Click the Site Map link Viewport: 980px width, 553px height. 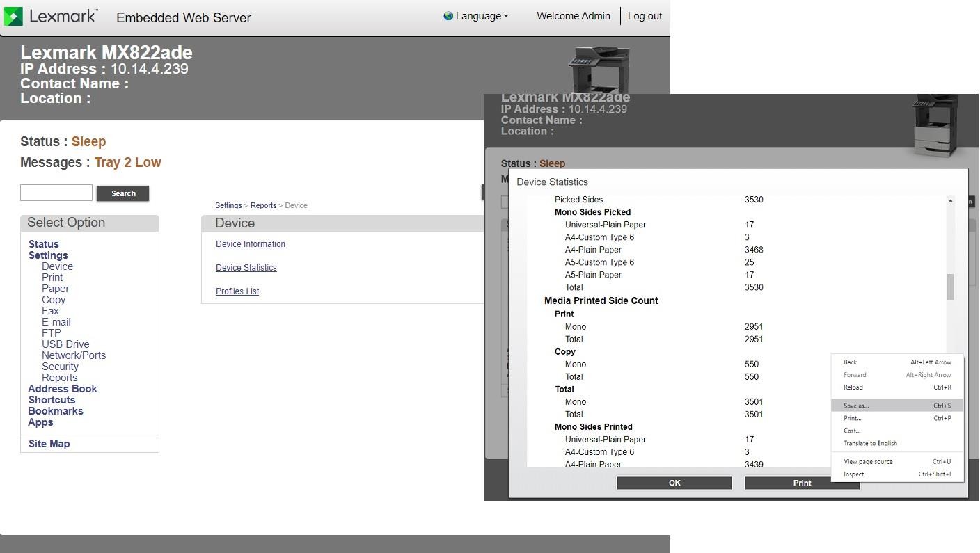[49, 444]
